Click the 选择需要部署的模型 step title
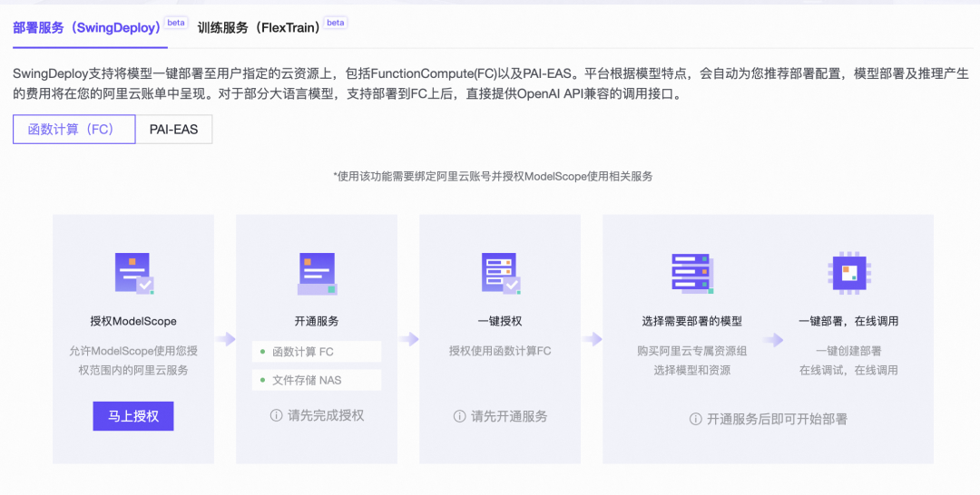The width and height of the screenshot is (980, 495). pyautogui.click(x=691, y=322)
